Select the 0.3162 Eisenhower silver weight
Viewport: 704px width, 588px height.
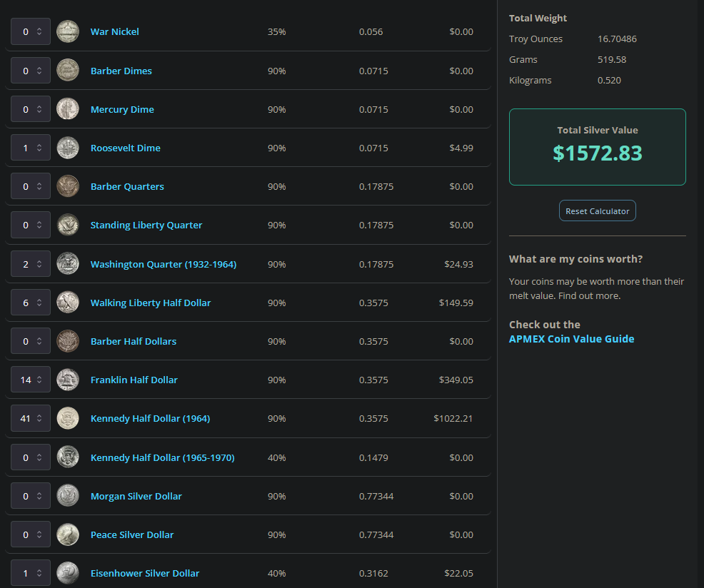click(373, 573)
